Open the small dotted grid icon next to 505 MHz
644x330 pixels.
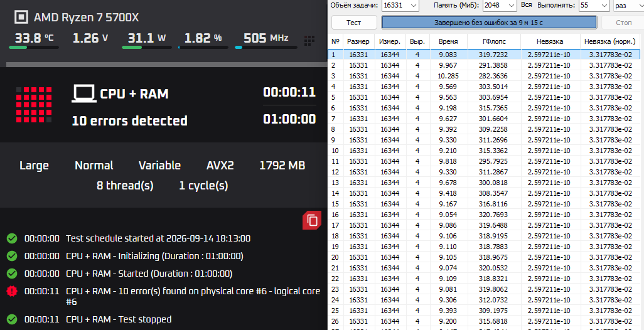[x=309, y=40]
